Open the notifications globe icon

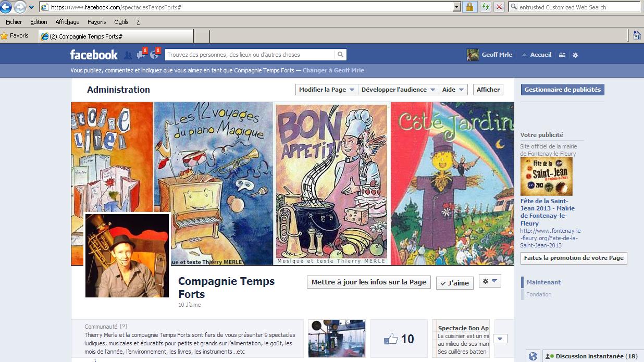pos(154,54)
